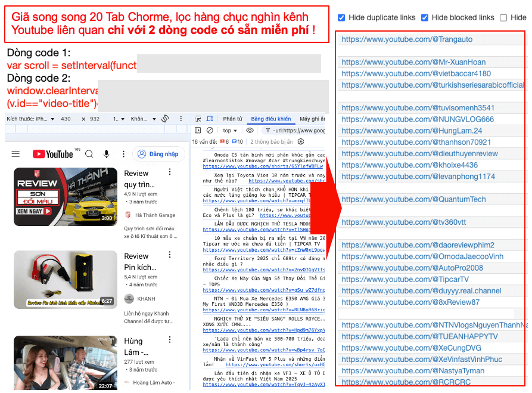Open the @NUNGVLOG666 channel link
Viewport: 532px width, 393px height.
[418, 119]
